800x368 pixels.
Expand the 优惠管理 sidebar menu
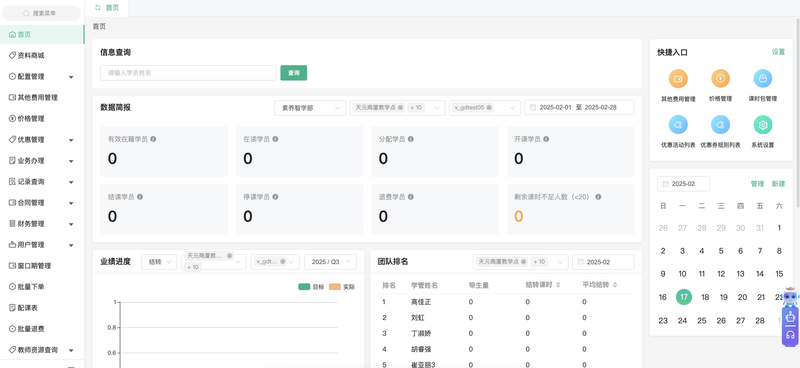(x=42, y=140)
